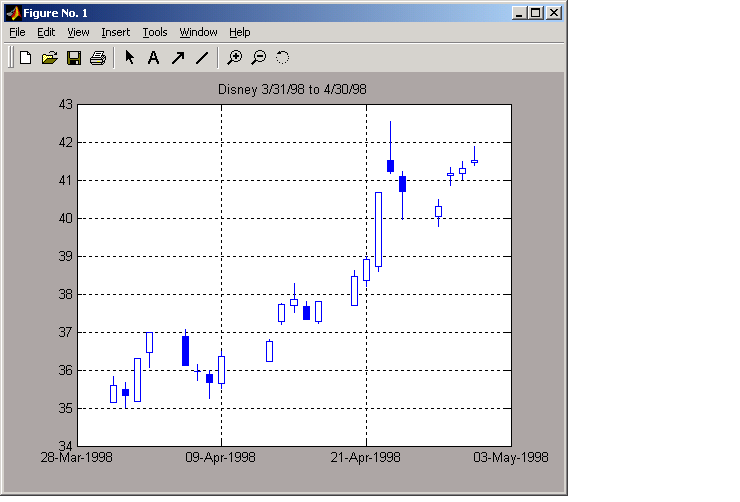Click the y-axis tick label 37

(x=66, y=332)
